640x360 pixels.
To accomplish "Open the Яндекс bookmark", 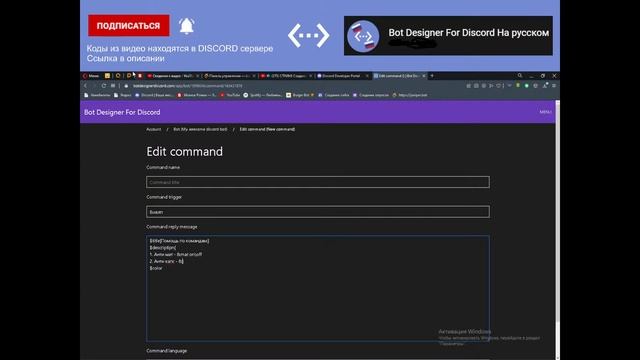I will [x=122, y=95].
